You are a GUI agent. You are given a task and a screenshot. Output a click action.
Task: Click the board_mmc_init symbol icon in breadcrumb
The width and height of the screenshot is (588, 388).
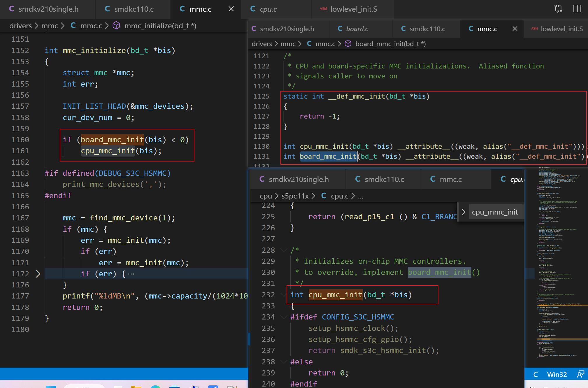pyautogui.click(x=348, y=44)
